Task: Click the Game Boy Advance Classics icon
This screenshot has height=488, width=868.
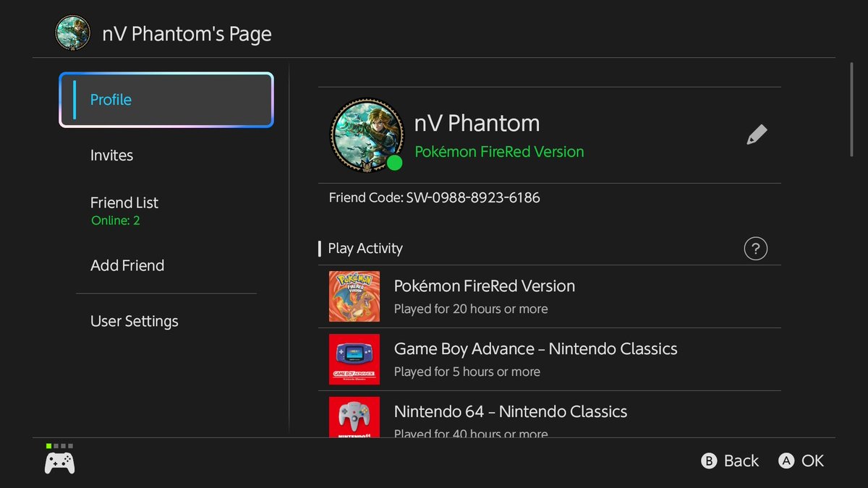Action: pos(354,359)
